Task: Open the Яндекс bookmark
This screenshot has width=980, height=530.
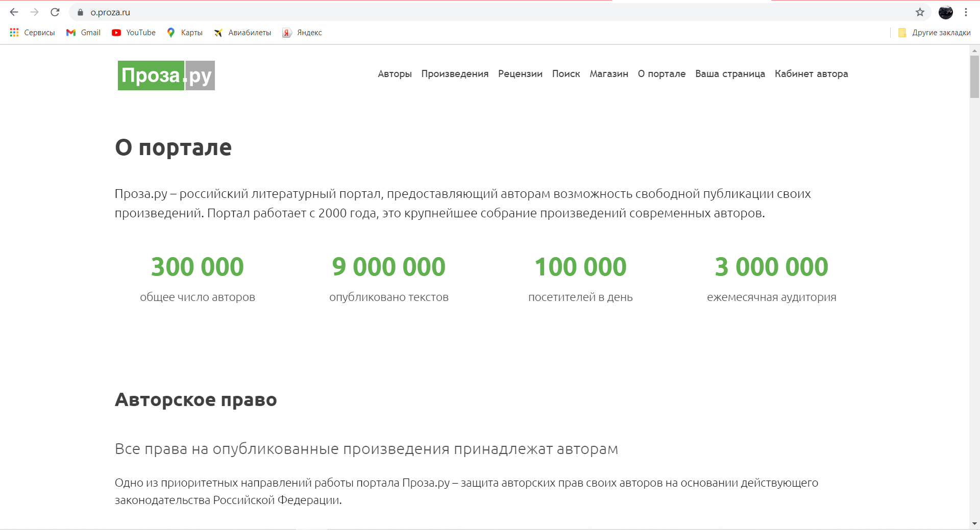Action: (x=302, y=33)
